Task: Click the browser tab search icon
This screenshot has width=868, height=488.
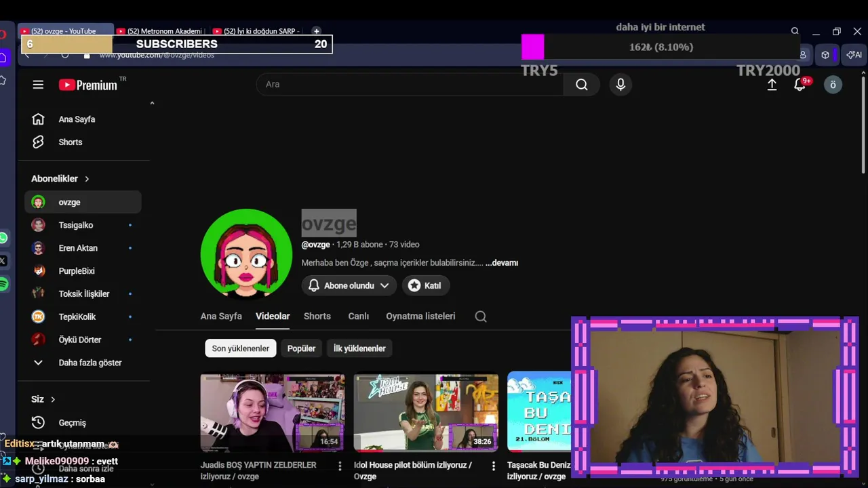Action: [795, 31]
